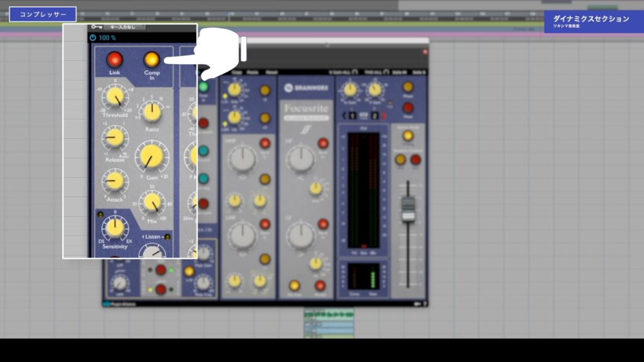Click Reset in the plugin toolbar
Image resolution: width=644 pixels, height=362 pixels.
272,72
